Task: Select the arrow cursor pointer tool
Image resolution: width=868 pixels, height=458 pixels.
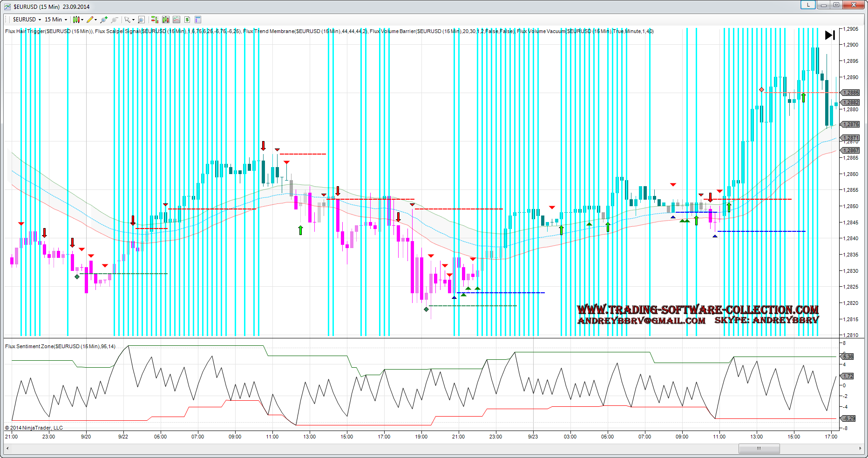Action: coord(128,20)
